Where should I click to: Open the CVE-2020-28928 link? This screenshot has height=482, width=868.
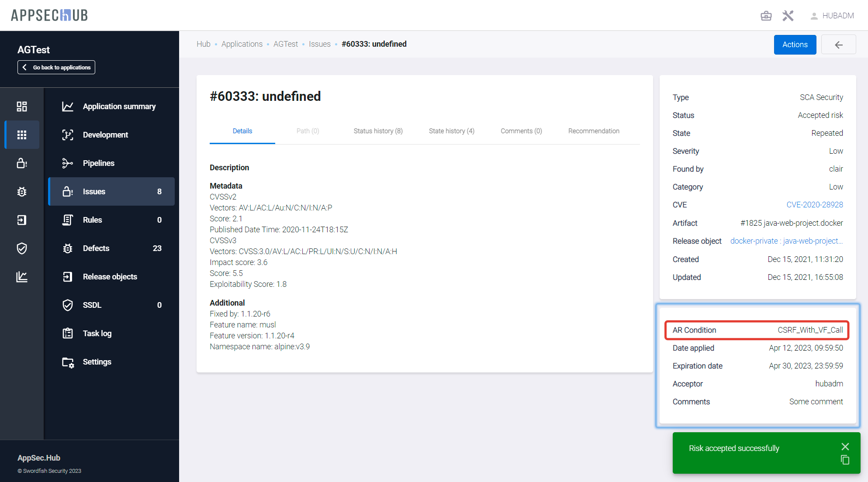(x=814, y=205)
